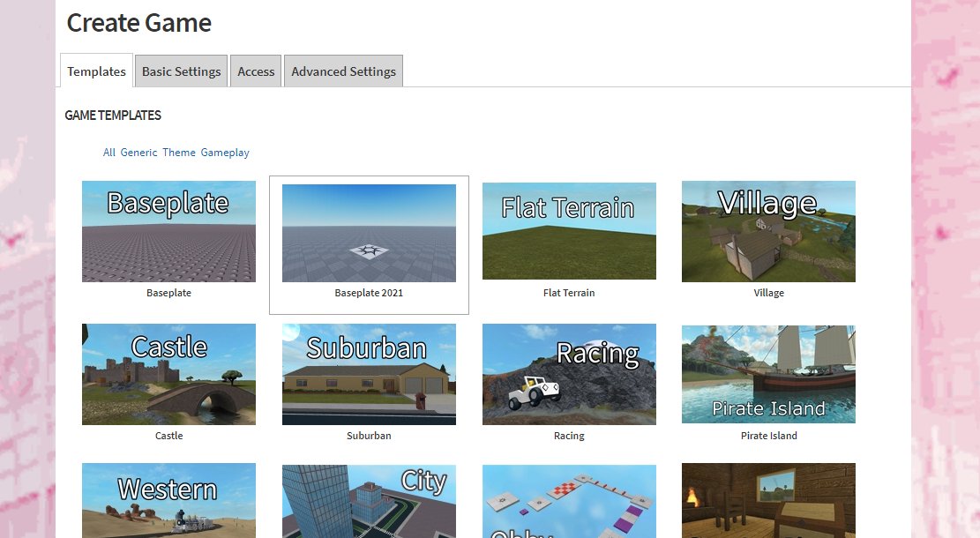Screen dimensions: 980x538
Task: Click the 'Racing' caption text
Action: coord(569,436)
